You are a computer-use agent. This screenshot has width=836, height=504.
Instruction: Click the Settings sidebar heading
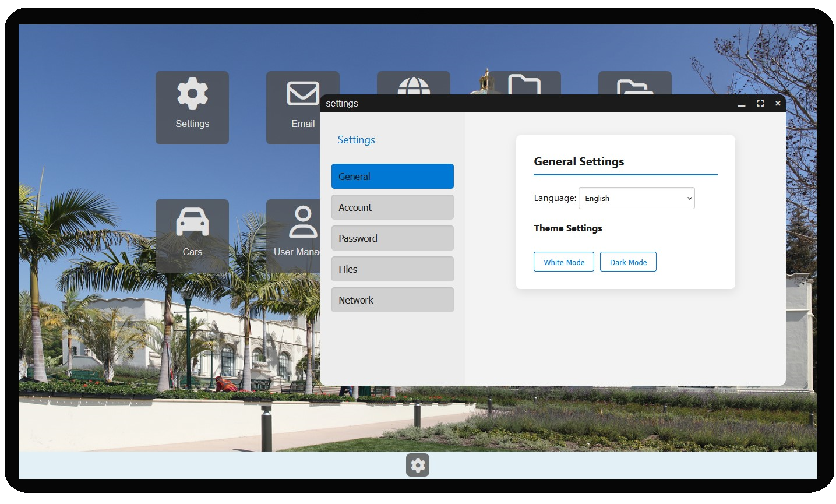pyautogui.click(x=356, y=140)
